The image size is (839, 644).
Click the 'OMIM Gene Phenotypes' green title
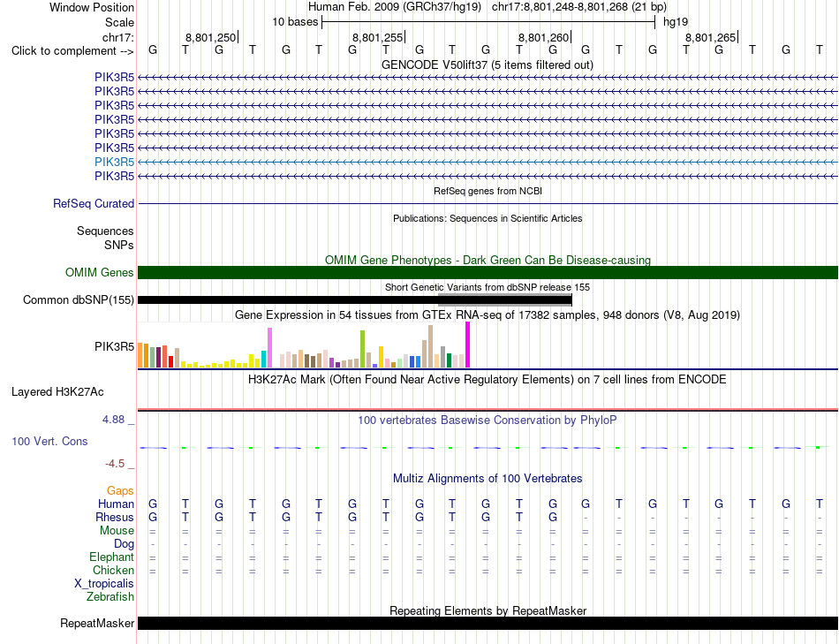point(488,261)
